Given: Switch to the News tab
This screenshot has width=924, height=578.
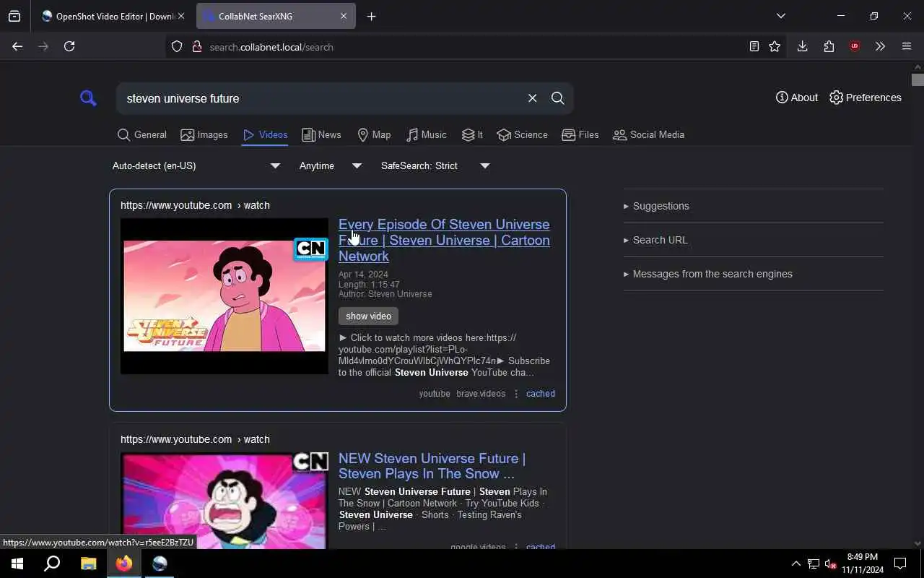Looking at the screenshot, I should tap(321, 135).
